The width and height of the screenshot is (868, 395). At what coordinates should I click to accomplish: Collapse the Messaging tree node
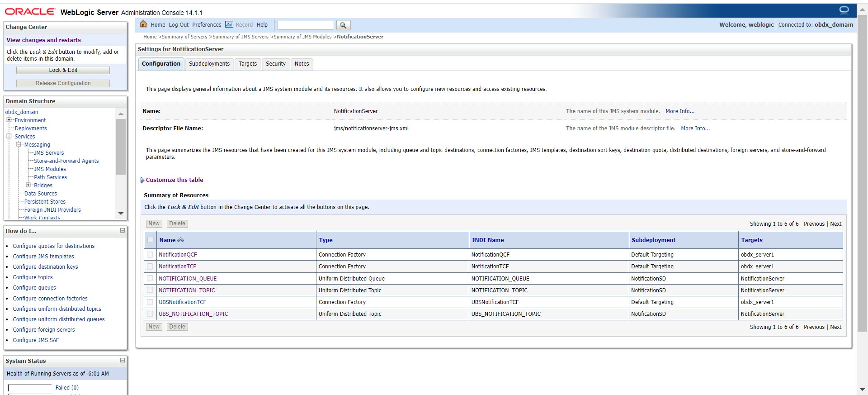point(19,144)
